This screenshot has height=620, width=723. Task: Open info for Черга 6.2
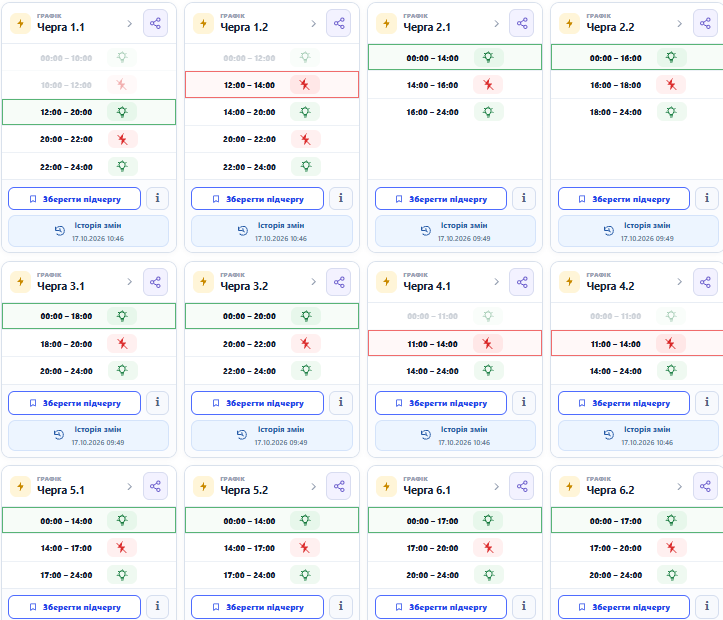707,607
